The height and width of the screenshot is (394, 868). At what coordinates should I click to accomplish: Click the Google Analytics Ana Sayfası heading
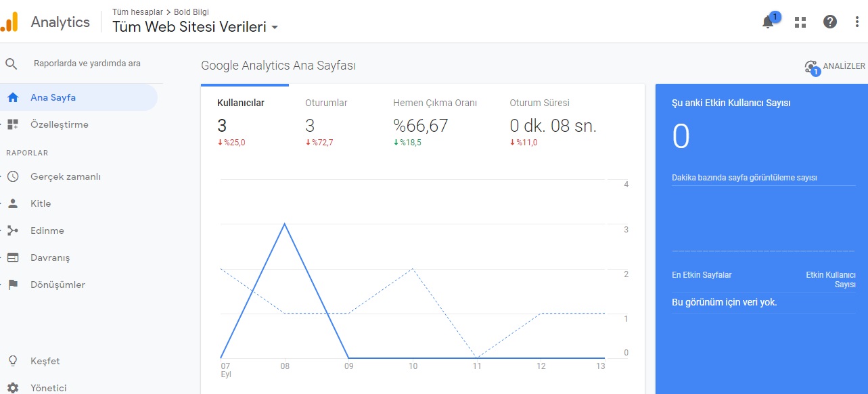pyautogui.click(x=279, y=66)
